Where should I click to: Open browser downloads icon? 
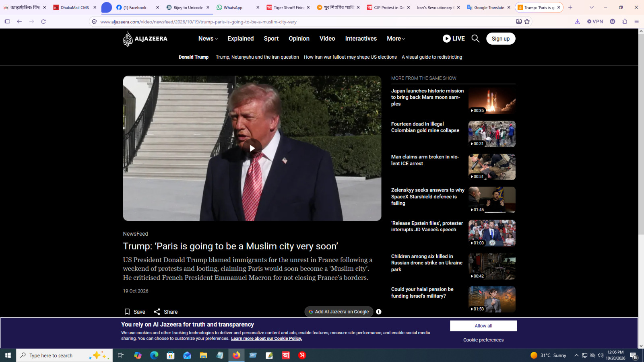point(578,22)
